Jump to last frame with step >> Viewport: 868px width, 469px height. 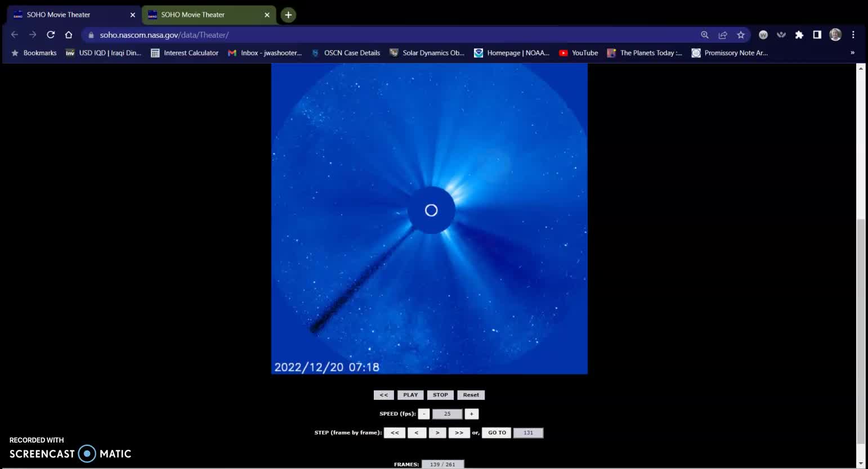459,433
